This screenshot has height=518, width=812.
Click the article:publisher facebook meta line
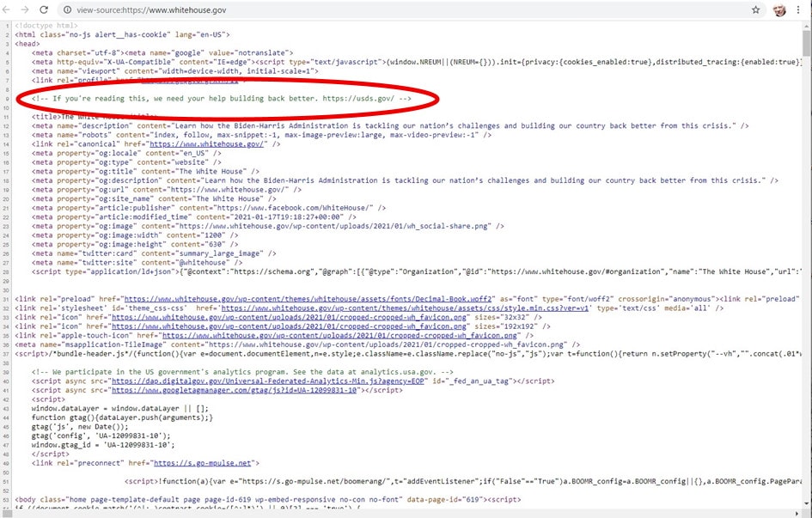[x=209, y=208]
